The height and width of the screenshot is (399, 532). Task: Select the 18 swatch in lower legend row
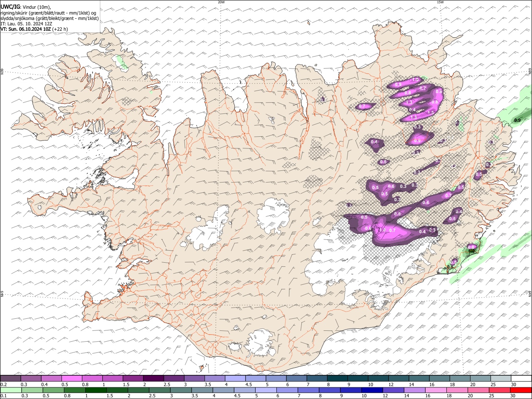click(x=457, y=390)
